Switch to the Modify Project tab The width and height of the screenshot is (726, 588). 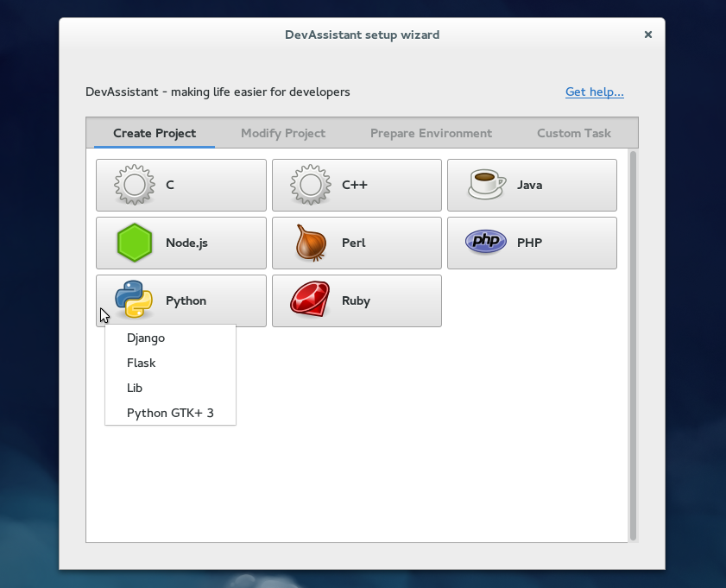[283, 133]
